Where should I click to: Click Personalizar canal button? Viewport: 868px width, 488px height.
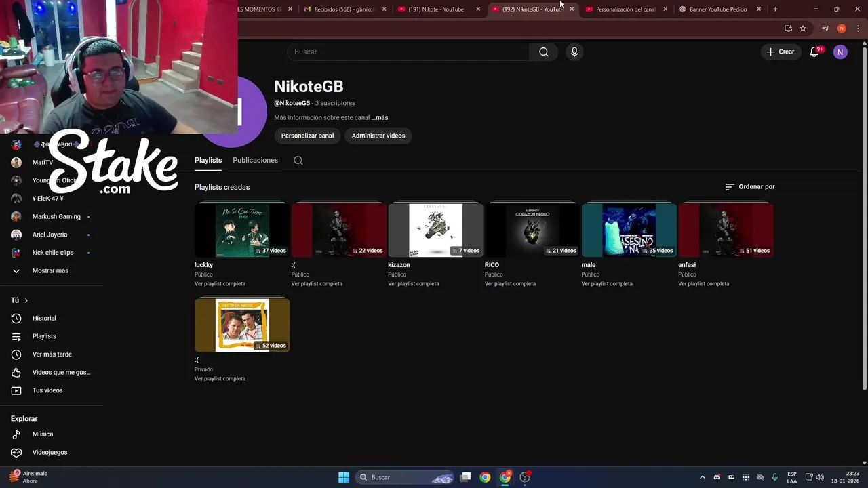[307, 136]
